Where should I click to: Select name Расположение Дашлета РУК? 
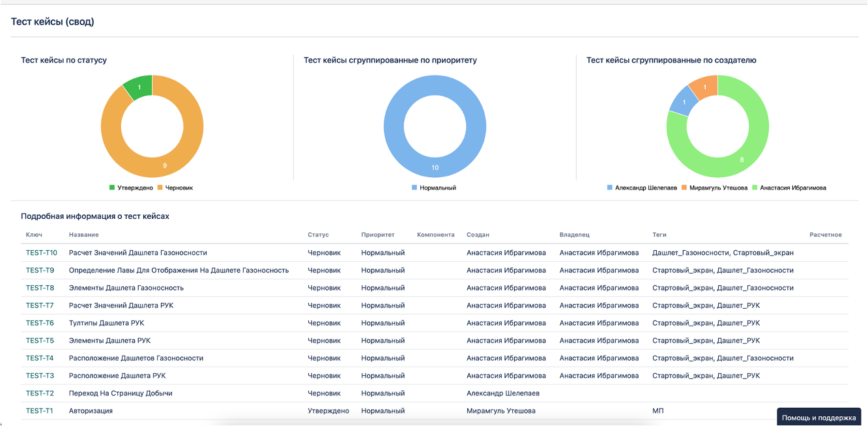tap(117, 376)
